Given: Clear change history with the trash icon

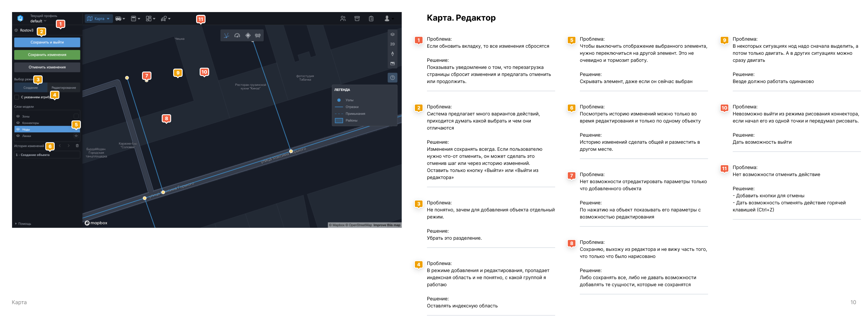Looking at the screenshot, I should tap(77, 146).
